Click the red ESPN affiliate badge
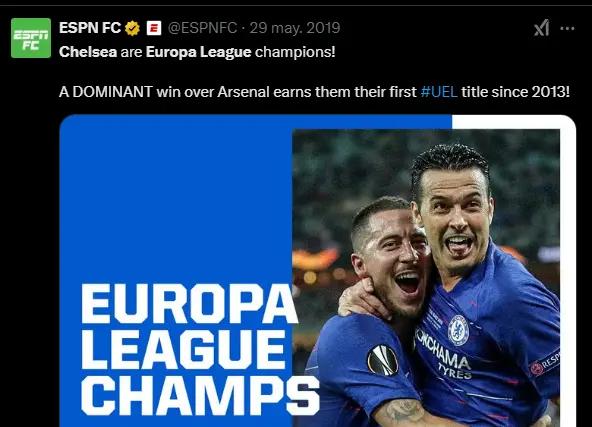Screen dimensions: 592x427 click(x=154, y=28)
